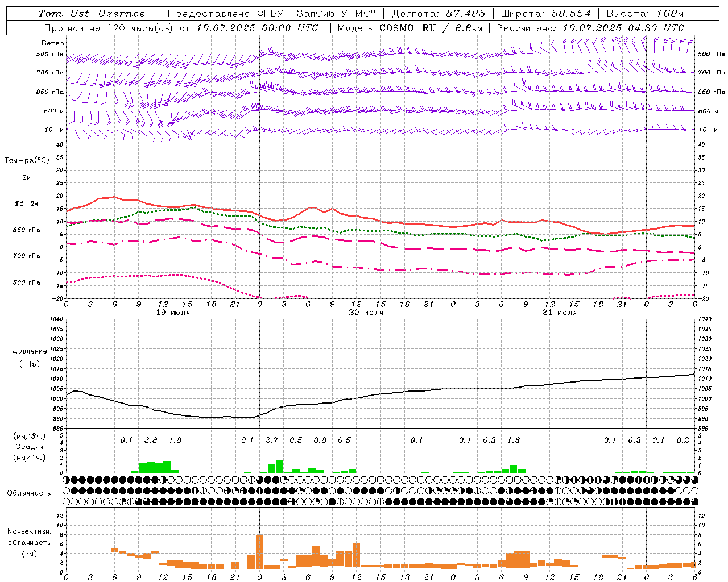Image resolution: width=728 pixels, height=582 pixels.
Task: Click the '500 м' wind level label on left
Action: (x=54, y=111)
